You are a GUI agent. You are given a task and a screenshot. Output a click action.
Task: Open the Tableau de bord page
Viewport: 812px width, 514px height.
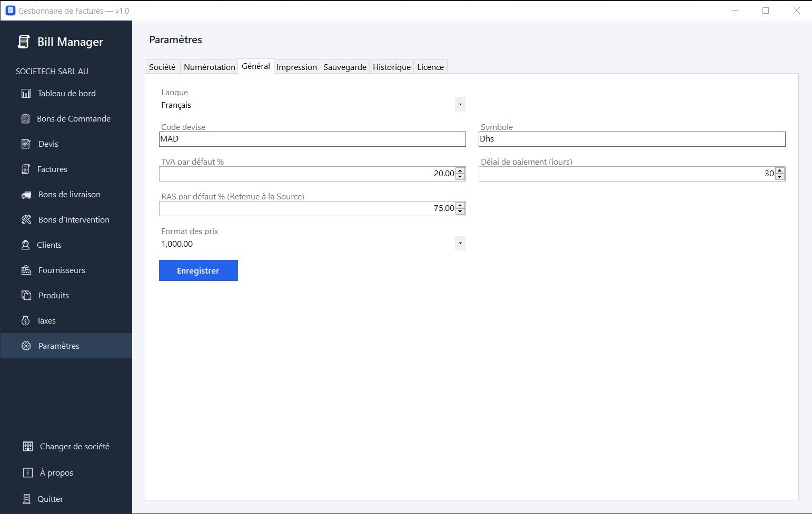point(66,93)
